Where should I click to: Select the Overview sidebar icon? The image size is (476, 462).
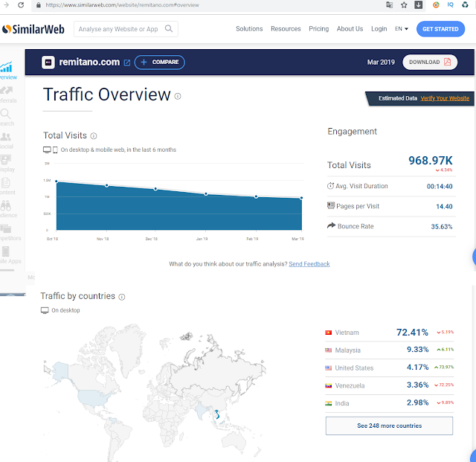[x=7, y=67]
